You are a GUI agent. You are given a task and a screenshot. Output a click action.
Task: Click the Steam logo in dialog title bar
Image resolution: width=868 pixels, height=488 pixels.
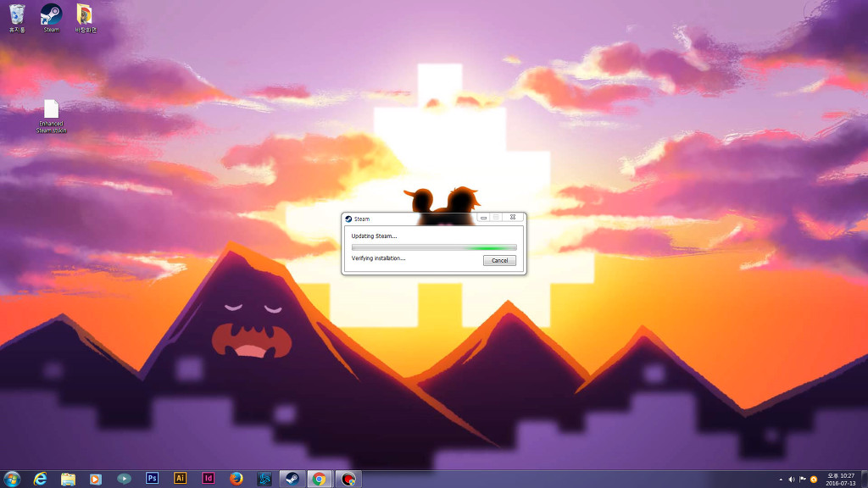coord(348,219)
